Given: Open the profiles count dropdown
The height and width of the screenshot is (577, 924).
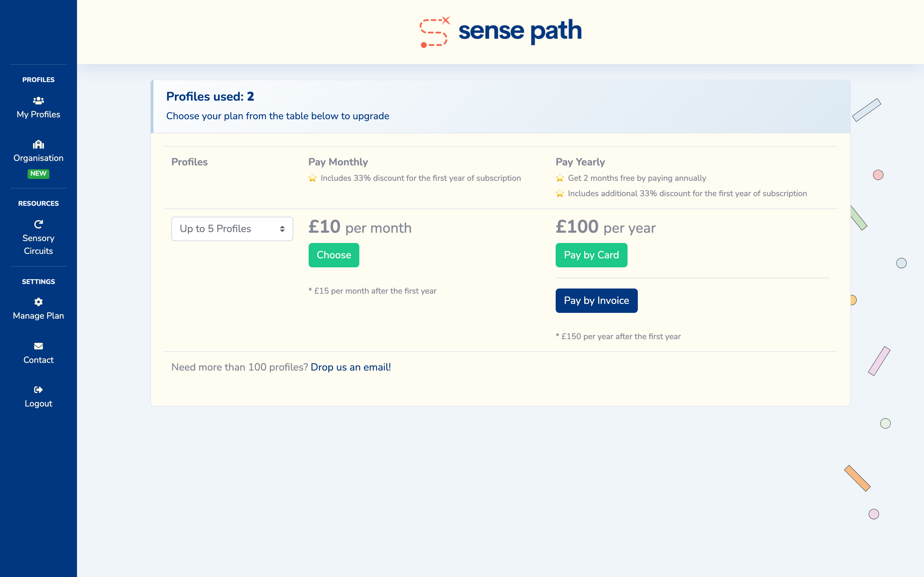Looking at the screenshot, I should coord(232,229).
